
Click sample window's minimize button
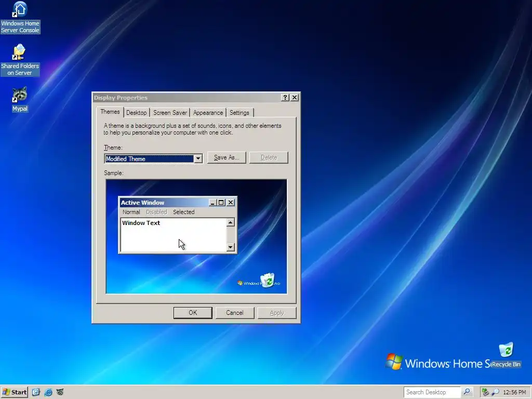pyautogui.click(x=212, y=203)
